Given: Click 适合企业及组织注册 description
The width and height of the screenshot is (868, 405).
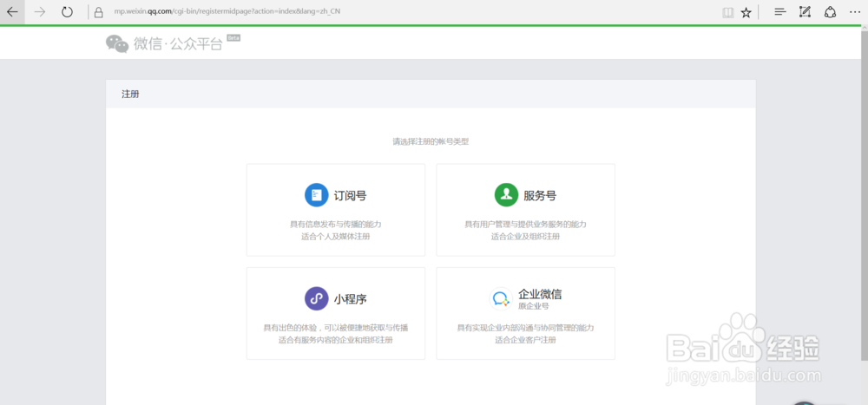Looking at the screenshot, I should [525, 237].
